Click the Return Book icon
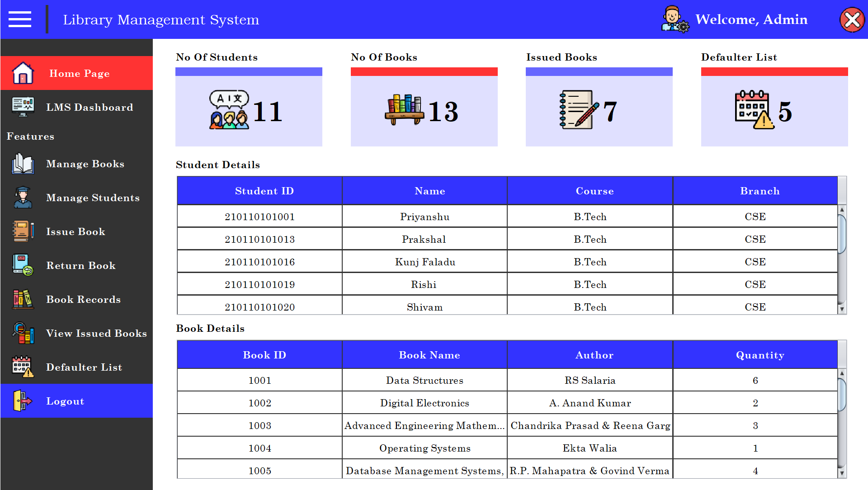The height and width of the screenshot is (490, 868). 23,265
